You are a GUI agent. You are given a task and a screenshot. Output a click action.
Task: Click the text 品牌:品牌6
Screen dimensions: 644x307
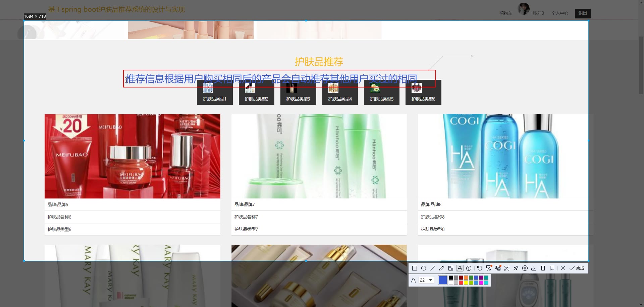coord(58,204)
